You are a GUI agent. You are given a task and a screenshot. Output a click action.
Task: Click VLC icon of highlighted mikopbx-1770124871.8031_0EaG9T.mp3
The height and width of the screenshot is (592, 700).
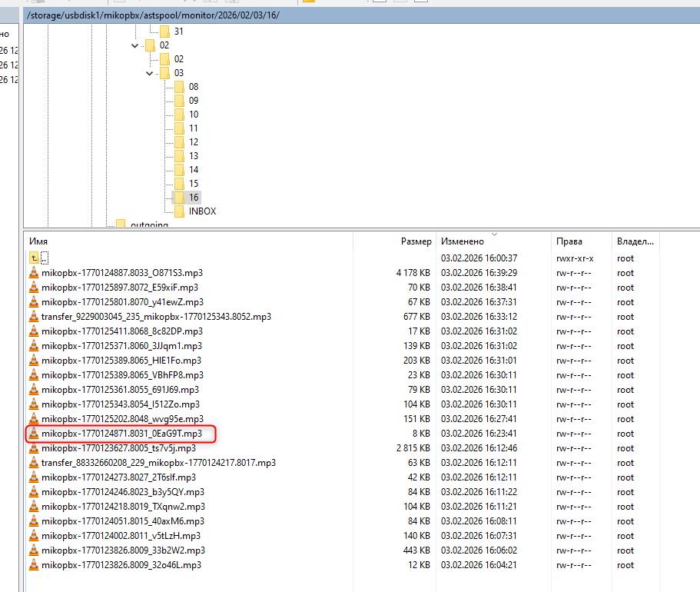[x=33, y=434]
